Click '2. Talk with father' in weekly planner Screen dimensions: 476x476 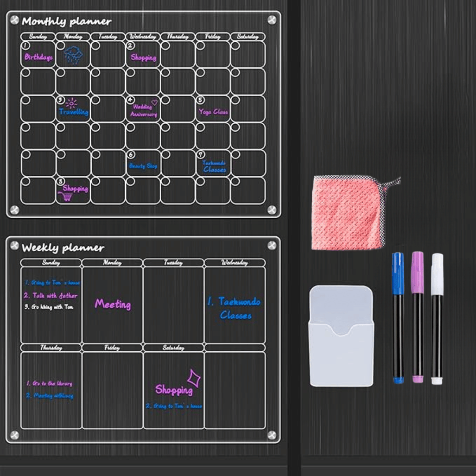(50, 295)
